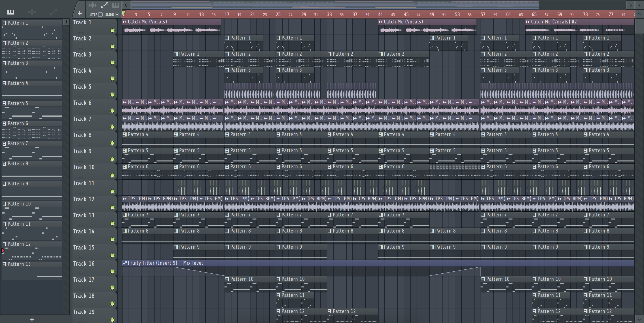Mute Track 12 with its green light

(x=112, y=207)
